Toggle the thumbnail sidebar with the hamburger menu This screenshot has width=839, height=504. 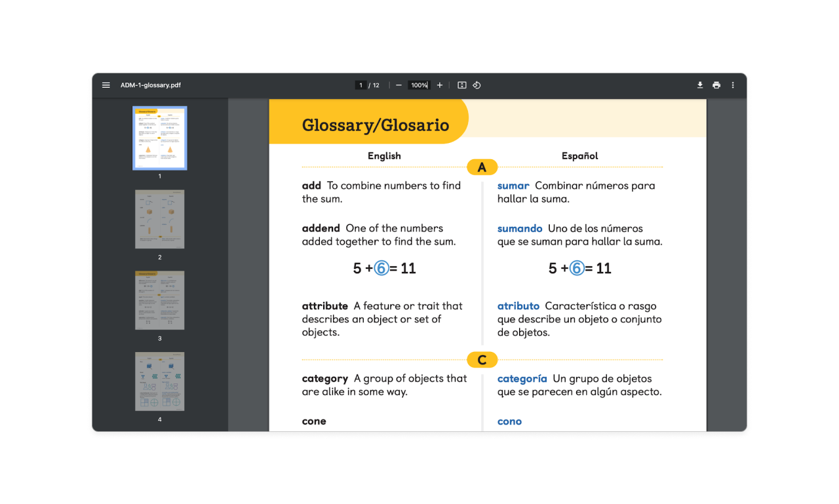[x=106, y=85]
